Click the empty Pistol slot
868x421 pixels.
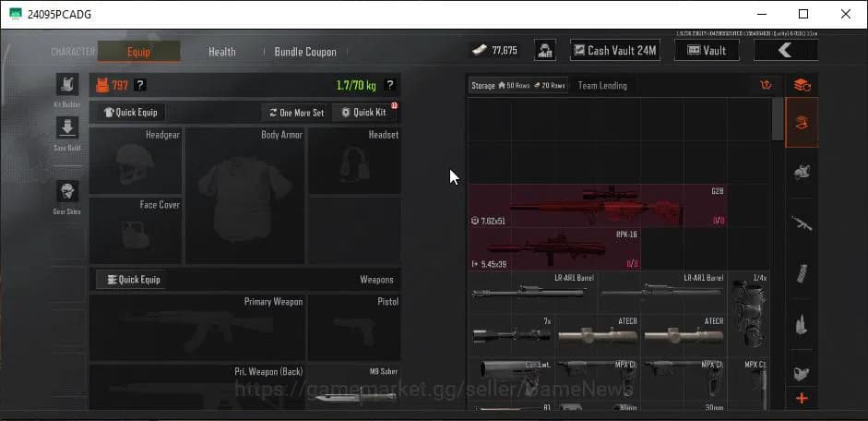pos(354,328)
